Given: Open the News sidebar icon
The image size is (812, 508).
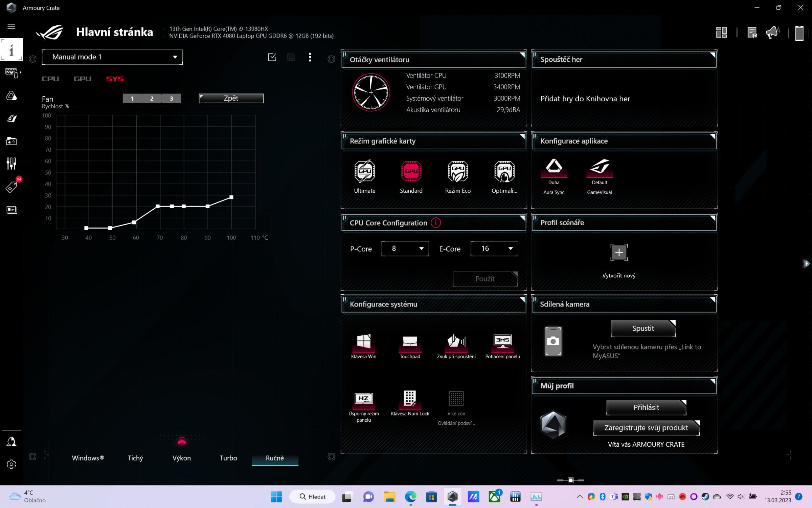Looking at the screenshot, I should [x=12, y=210].
